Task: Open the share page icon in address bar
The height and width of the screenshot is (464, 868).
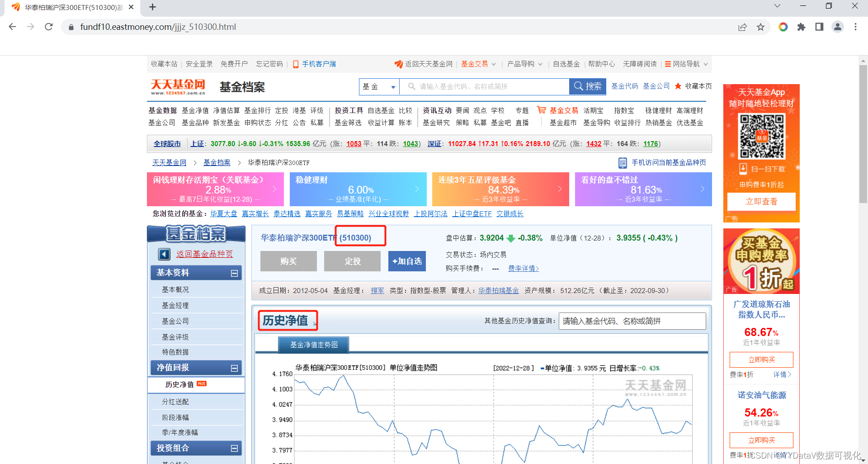Action: click(742, 27)
